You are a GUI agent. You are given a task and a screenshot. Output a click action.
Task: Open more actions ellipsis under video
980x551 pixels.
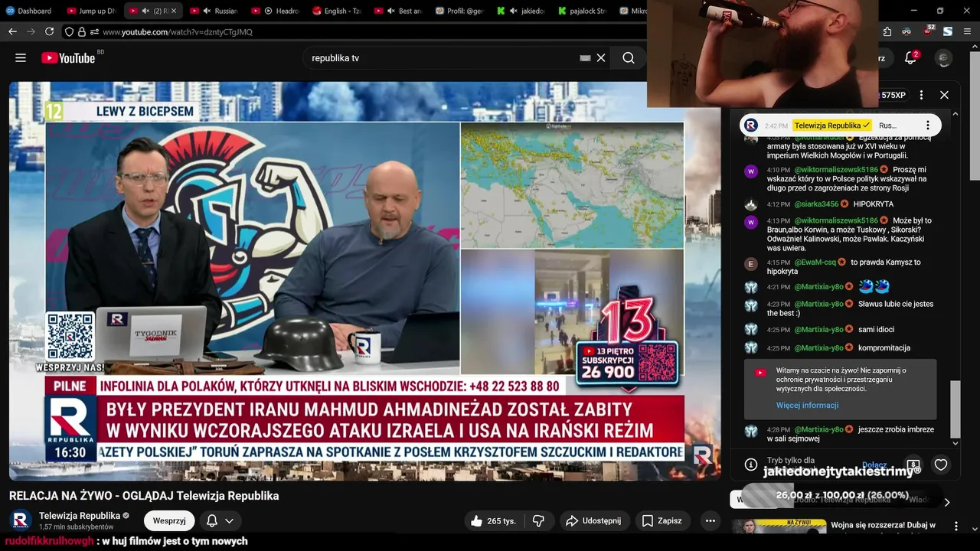coord(710,520)
